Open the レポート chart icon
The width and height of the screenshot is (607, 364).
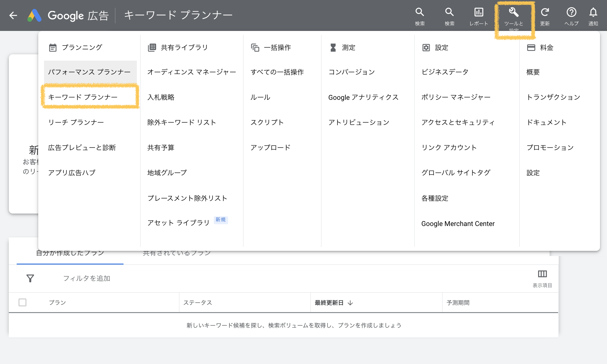[x=479, y=12]
